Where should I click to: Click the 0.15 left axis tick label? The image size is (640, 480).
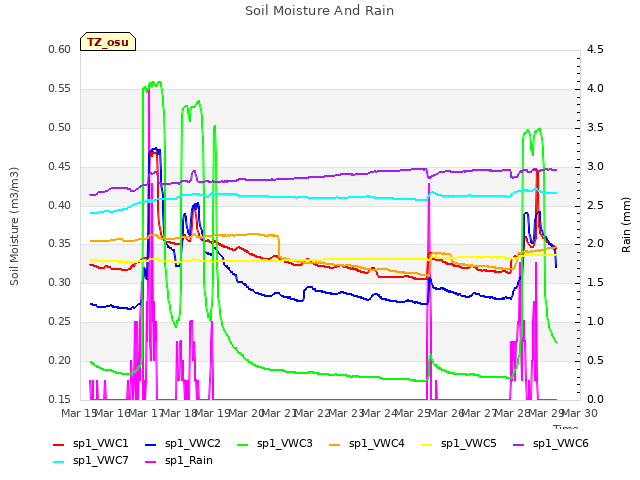(x=60, y=400)
